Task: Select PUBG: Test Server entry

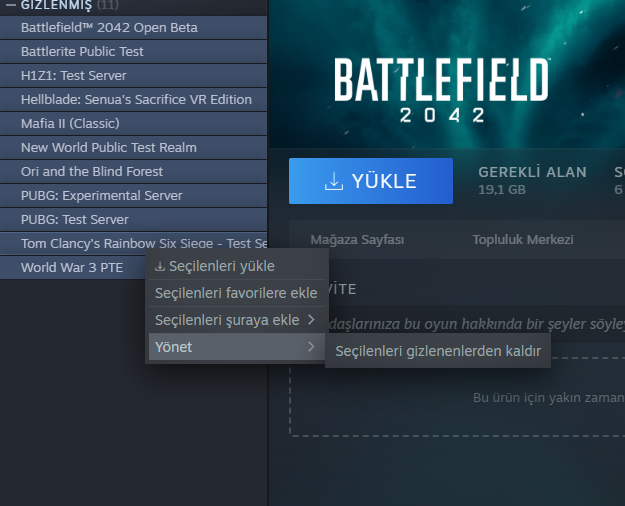Action: tap(133, 219)
